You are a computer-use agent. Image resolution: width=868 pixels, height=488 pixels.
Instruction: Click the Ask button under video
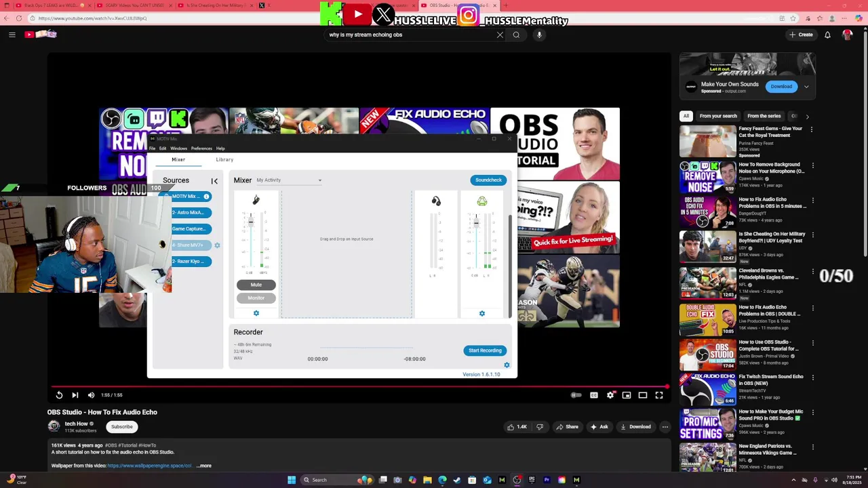coord(599,427)
